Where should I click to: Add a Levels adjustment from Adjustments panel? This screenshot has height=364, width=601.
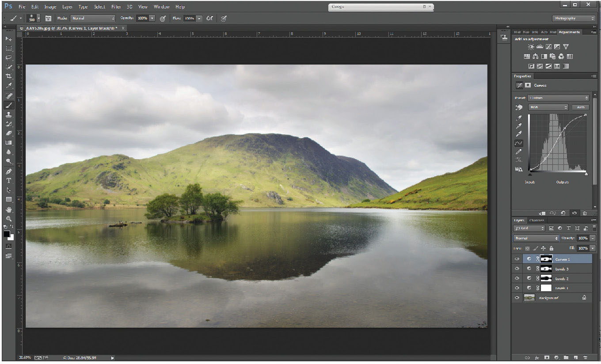point(540,46)
